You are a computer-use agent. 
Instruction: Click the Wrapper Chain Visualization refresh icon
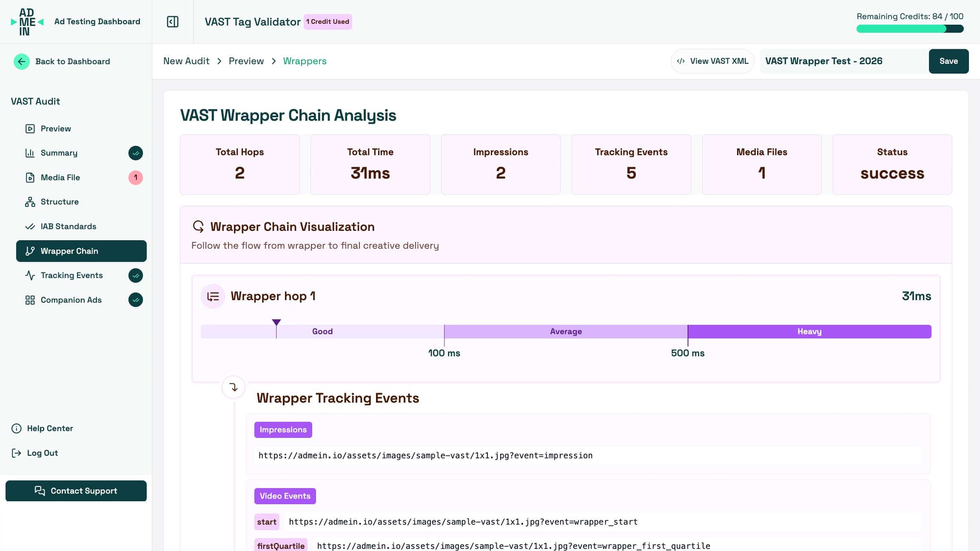198,226
